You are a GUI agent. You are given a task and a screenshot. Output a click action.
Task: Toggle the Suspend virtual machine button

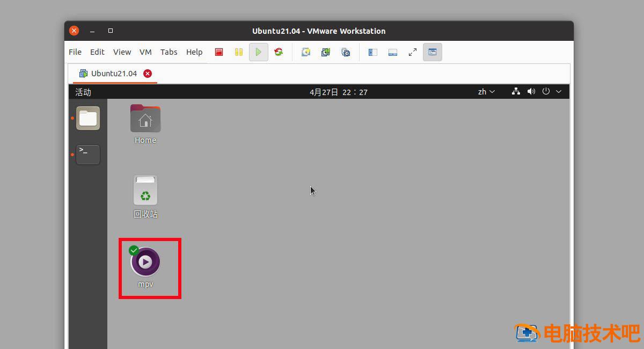click(x=238, y=52)
